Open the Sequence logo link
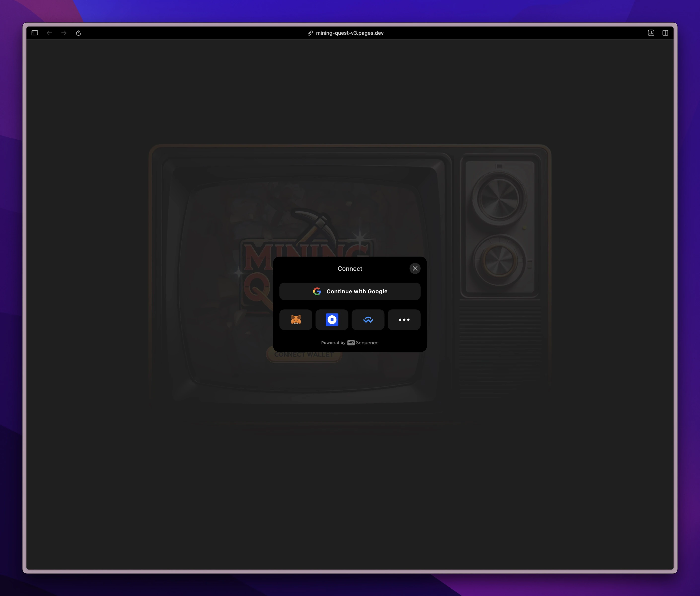The height and width of the screenshot is (596, 700). (363, 343)
